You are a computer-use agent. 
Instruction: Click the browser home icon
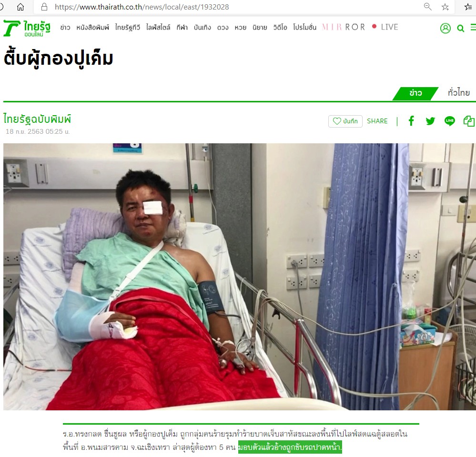point(20,7)
